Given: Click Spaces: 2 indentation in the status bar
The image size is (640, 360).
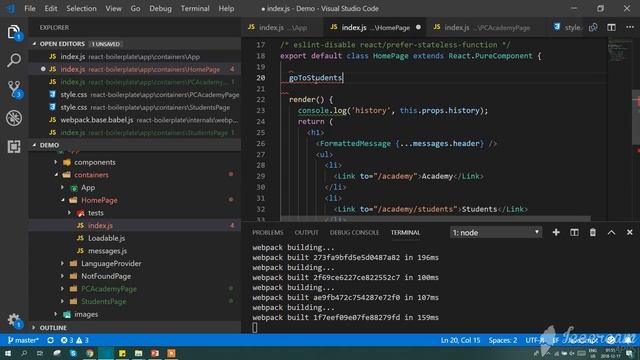Looking at the screenshot, I should click(502, 340).
